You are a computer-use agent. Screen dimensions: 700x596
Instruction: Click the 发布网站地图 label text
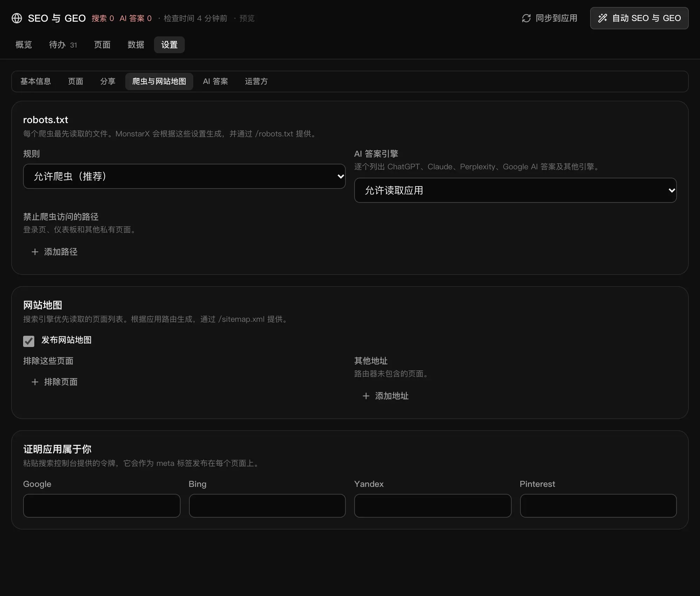[x=66, y=340]
